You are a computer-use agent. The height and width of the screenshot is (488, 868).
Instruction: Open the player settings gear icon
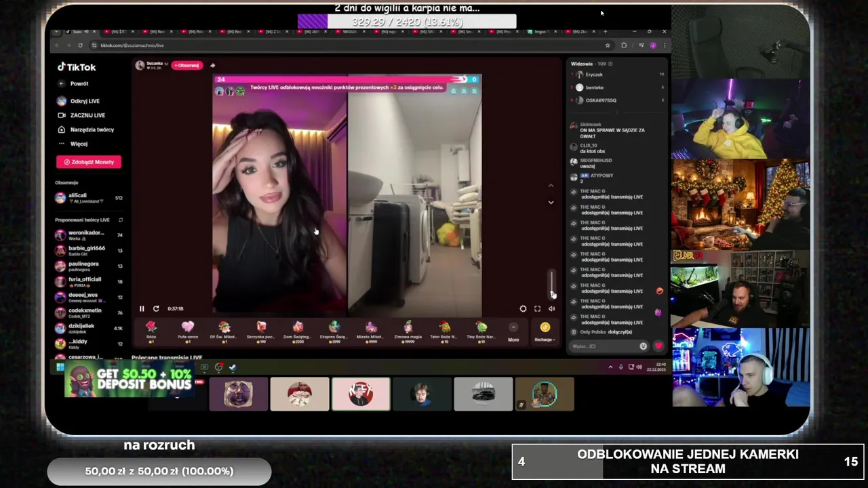(x=523, y=308)
